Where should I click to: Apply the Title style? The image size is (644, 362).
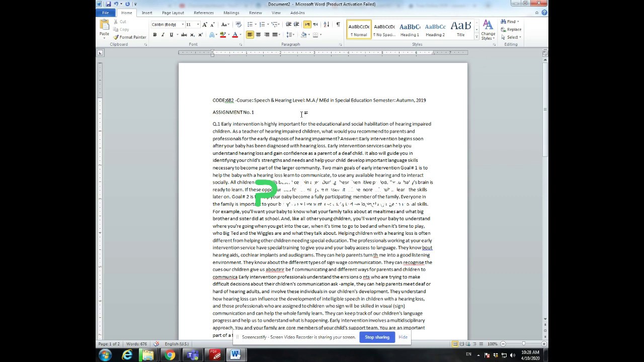click(x=460, y=30)
